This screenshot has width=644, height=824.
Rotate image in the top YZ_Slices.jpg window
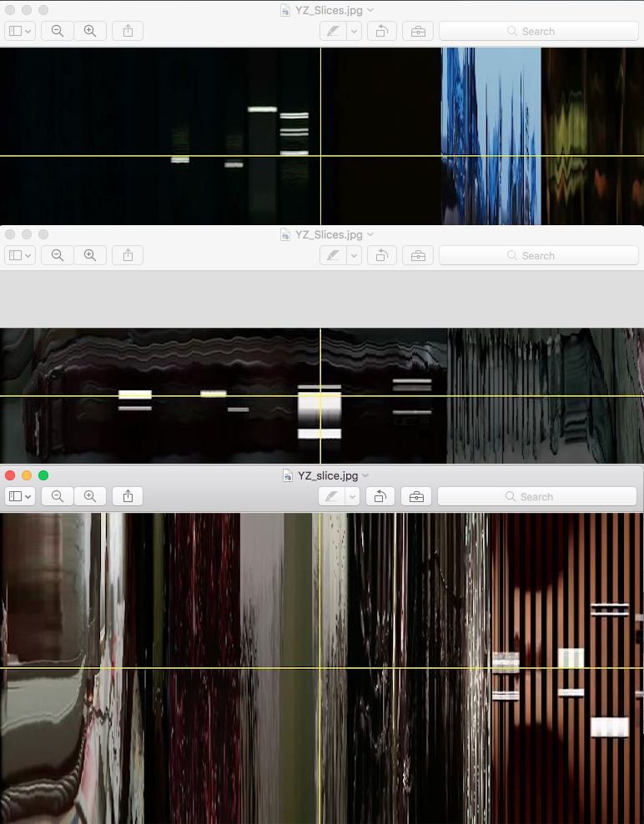click(x=382, y=31)
